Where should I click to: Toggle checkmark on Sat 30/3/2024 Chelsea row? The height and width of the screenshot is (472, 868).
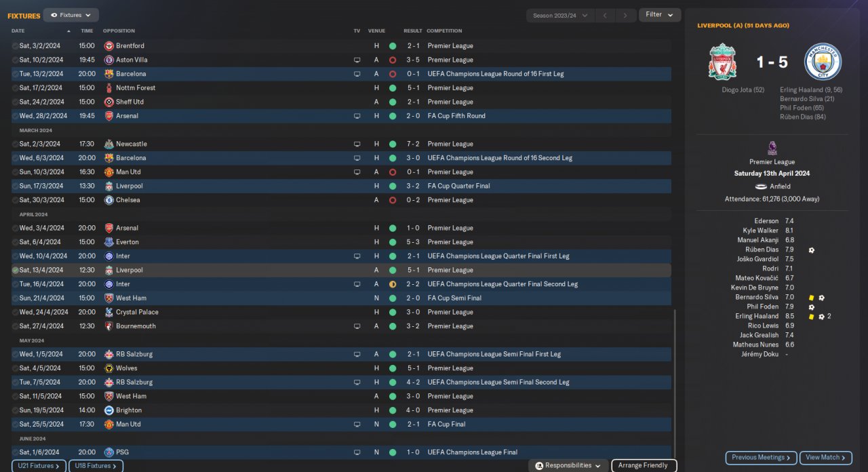point(16,200)
